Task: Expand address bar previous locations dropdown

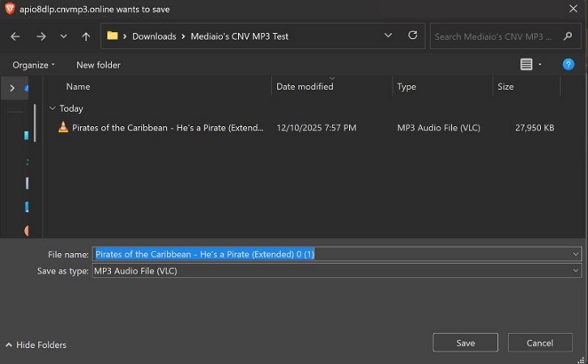Action: pos(388,36)
